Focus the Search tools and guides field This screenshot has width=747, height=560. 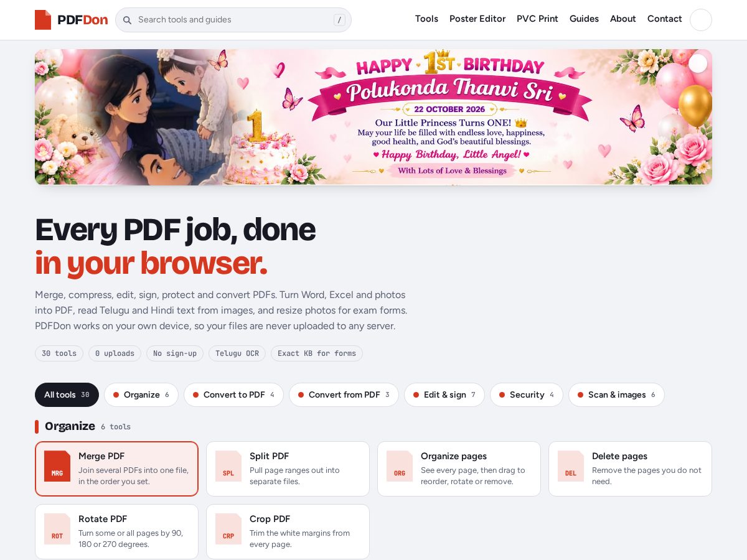coord(233,20)
